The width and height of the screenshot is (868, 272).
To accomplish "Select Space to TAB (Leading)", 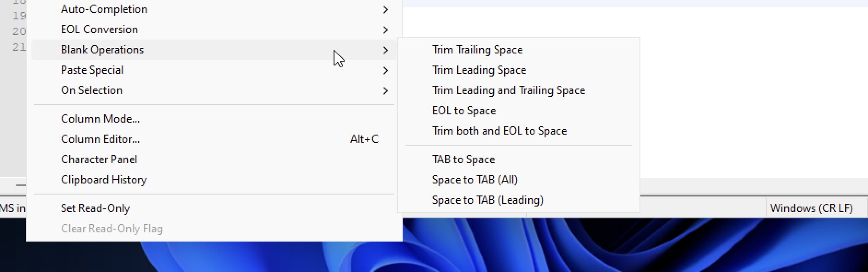I will click(x=487, y=200).
